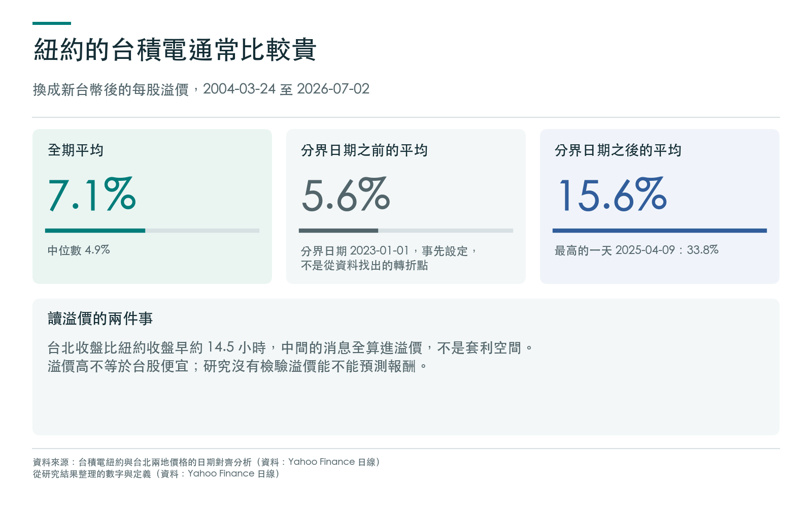Click the footer line starting 從研究結果整理
The height and width of the screenshot is (508, 812).
156,474
